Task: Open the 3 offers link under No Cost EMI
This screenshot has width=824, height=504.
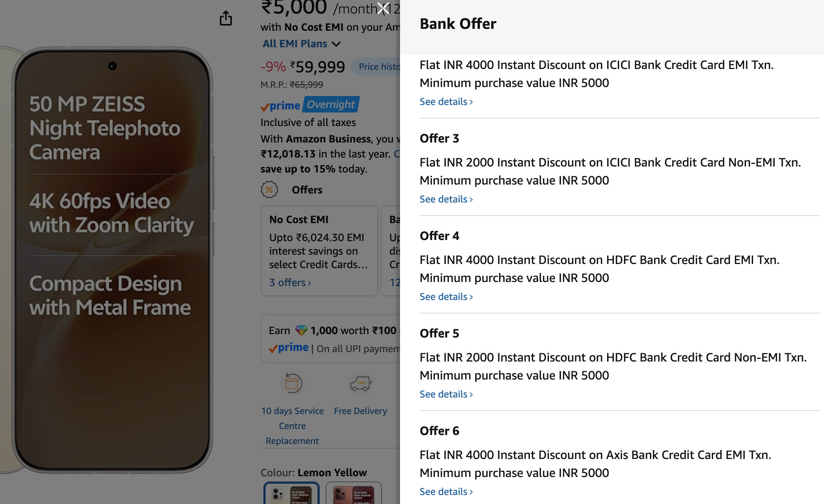Action: (290, 282)
